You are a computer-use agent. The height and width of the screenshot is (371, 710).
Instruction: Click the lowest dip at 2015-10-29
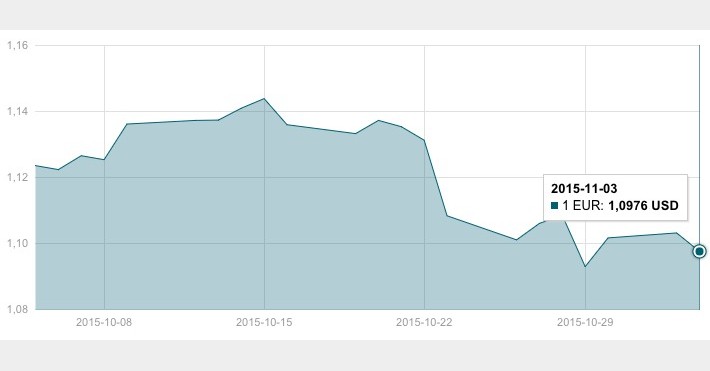[585, 266]
